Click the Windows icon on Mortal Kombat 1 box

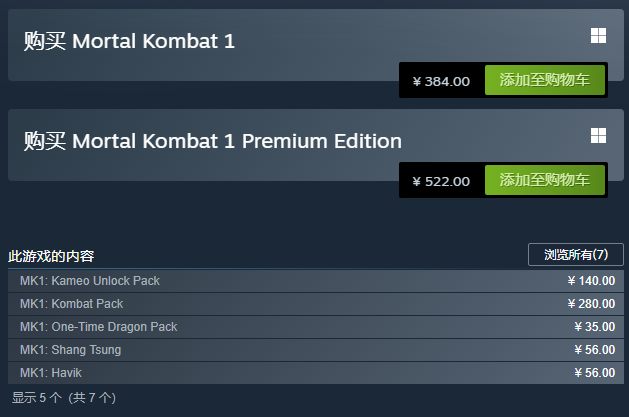[598, 36]
